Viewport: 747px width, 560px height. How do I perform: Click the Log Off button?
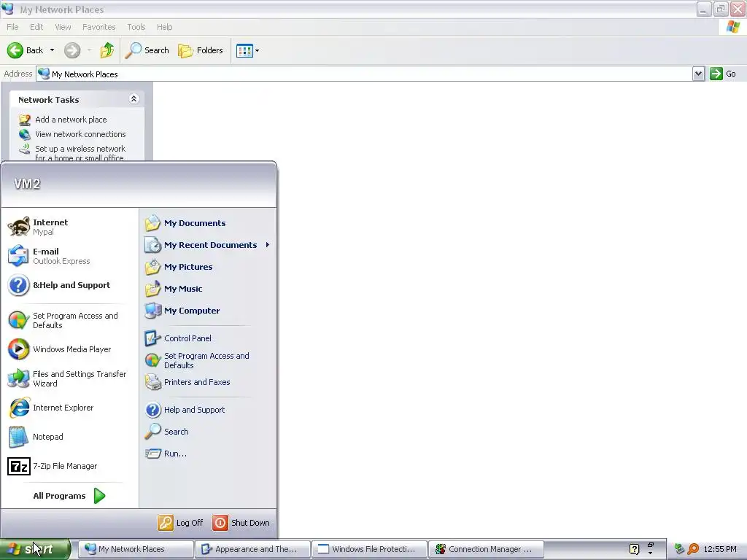(181, 523)
